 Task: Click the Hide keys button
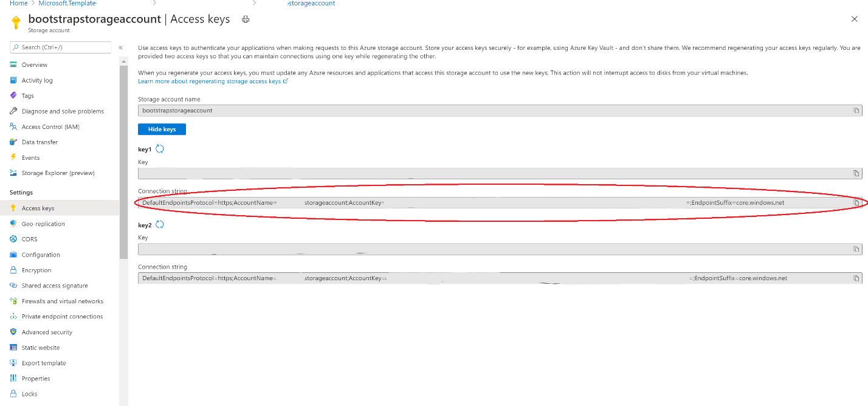click(x=162, y=129)
